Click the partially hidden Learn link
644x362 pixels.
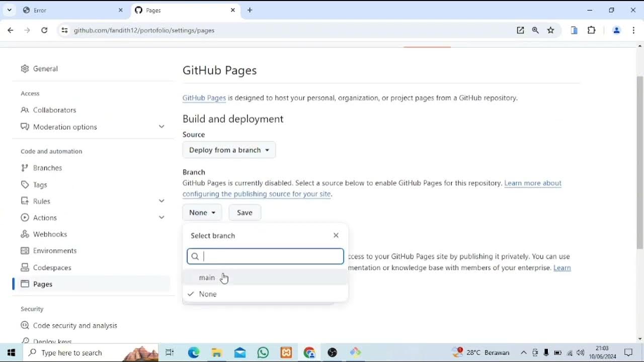click(x=562, y=268)
